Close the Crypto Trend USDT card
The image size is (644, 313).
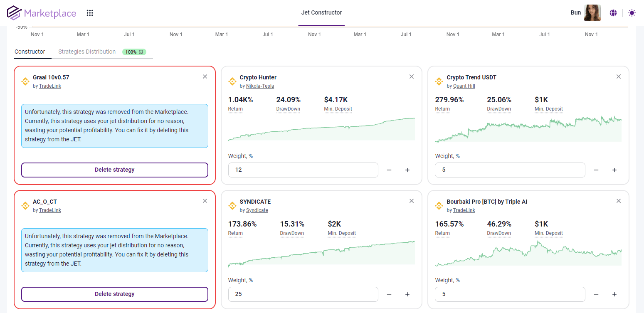click(619, 76)
